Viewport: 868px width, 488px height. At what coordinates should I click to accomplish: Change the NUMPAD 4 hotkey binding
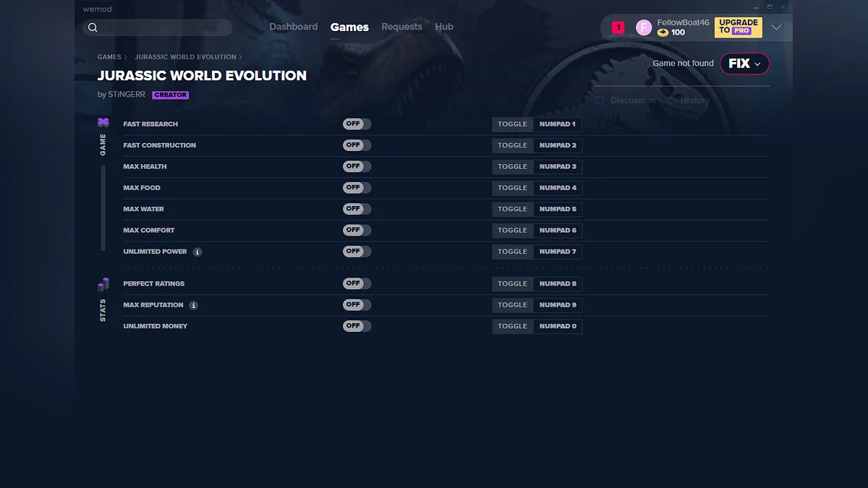558,188
